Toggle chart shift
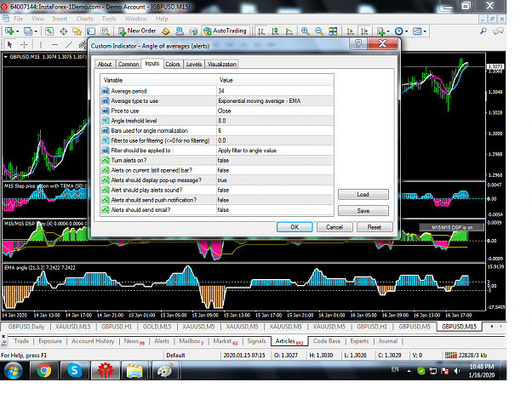This screenshot has width=532, height=399. coord(364,31)
